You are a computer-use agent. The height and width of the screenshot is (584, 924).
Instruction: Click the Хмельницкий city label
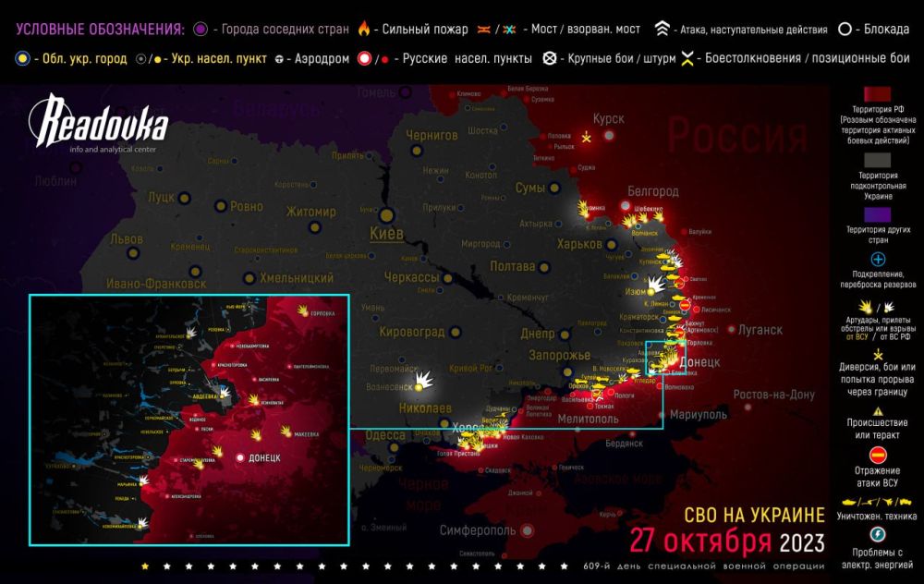[297, 277]
